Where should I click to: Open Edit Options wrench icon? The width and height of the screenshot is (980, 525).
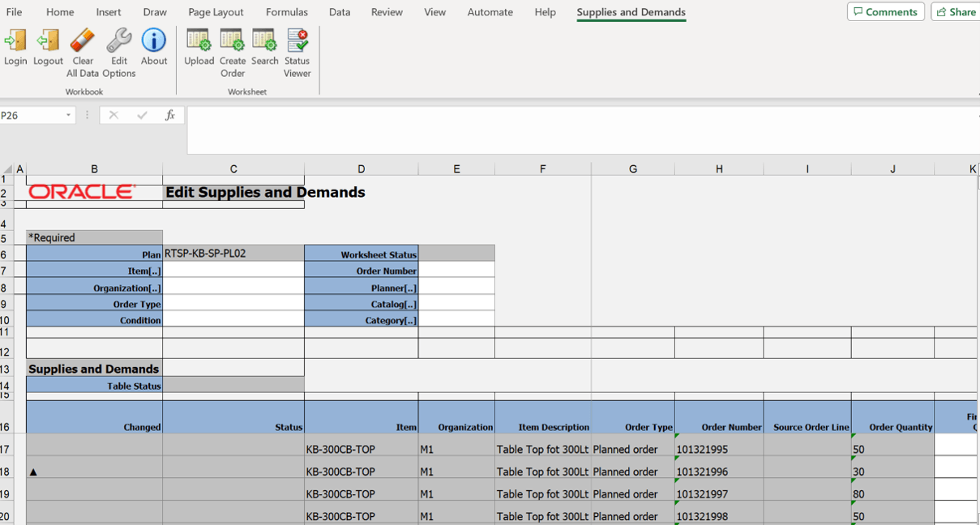[118, 41]
